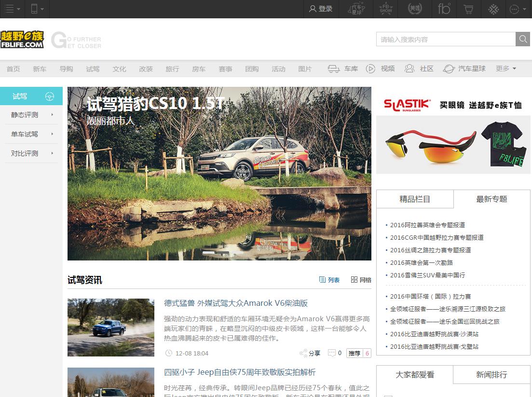Screen dimensions: 532x397
Task: Switch to 精品栏目 tab
Action: [x=415, y=199]
